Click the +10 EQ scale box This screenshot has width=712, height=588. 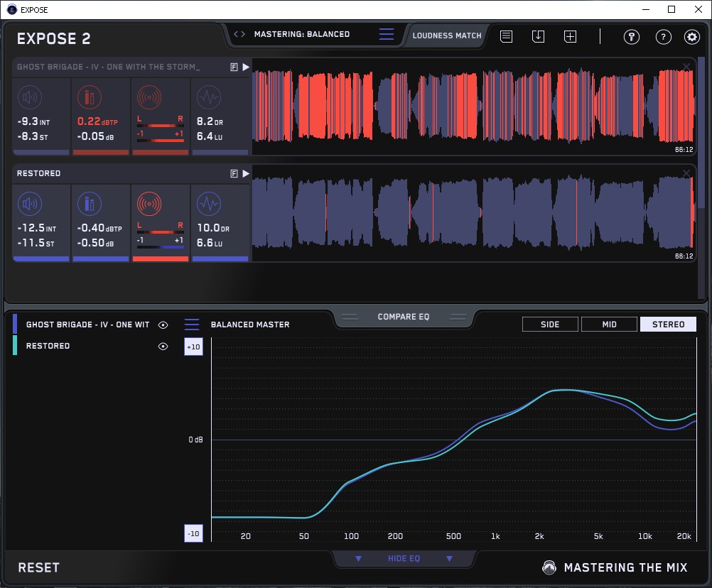[x=193, y=347]
